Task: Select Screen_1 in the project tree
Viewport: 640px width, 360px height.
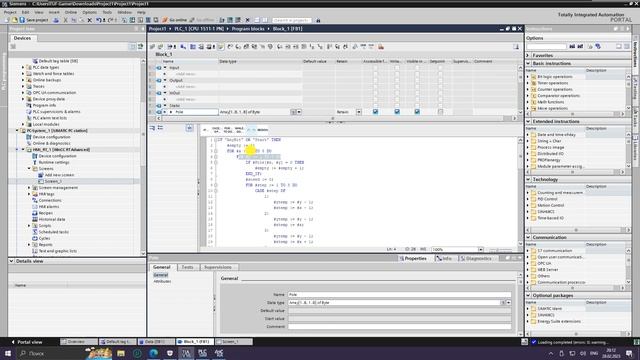Action: [53, 181]
